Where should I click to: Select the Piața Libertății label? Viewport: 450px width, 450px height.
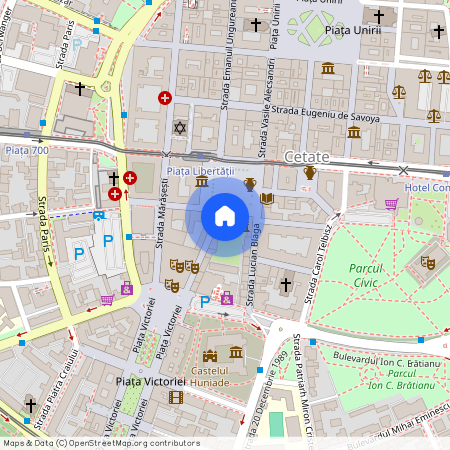201,171
